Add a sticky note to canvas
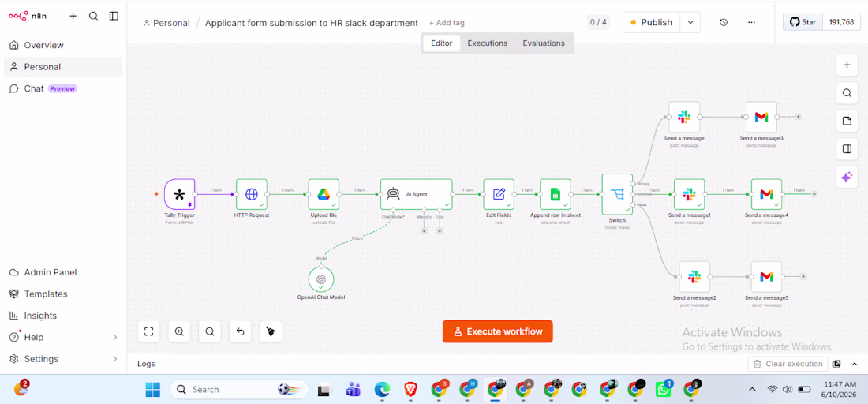The image size is (868, 404). pyautogui.click(x=847, y=122)
